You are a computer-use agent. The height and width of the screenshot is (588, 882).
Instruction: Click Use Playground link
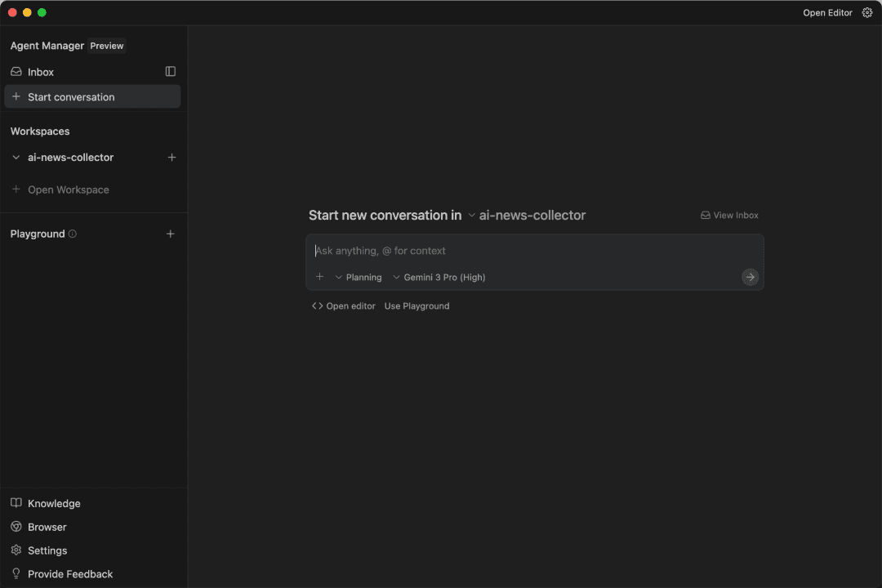tap(416, 306)
